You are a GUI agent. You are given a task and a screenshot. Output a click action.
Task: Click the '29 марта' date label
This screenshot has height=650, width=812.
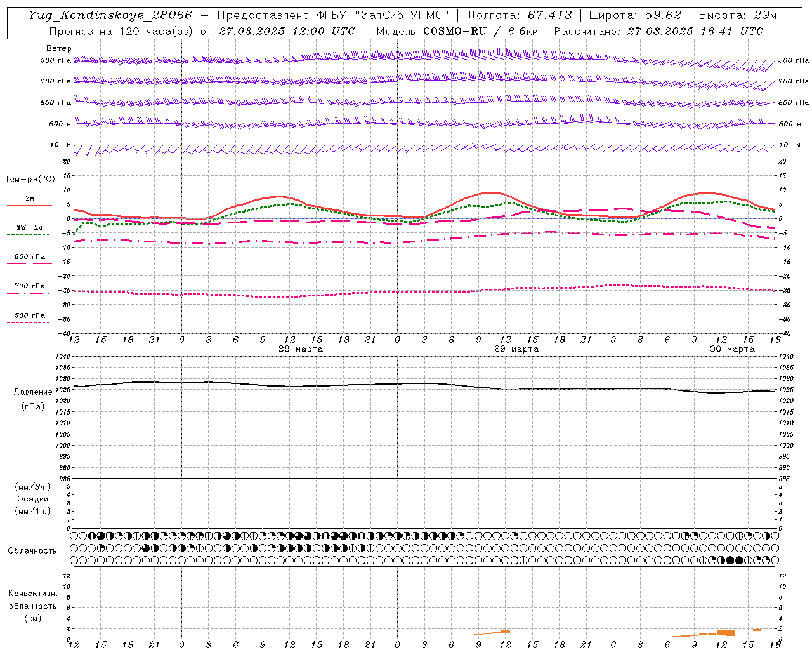pyautogui.click(x=516, y=349)
